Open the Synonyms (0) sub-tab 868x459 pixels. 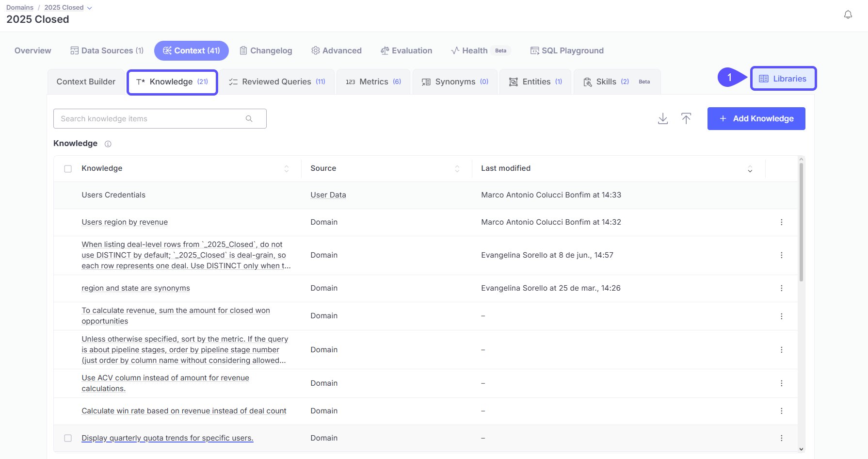455,82
